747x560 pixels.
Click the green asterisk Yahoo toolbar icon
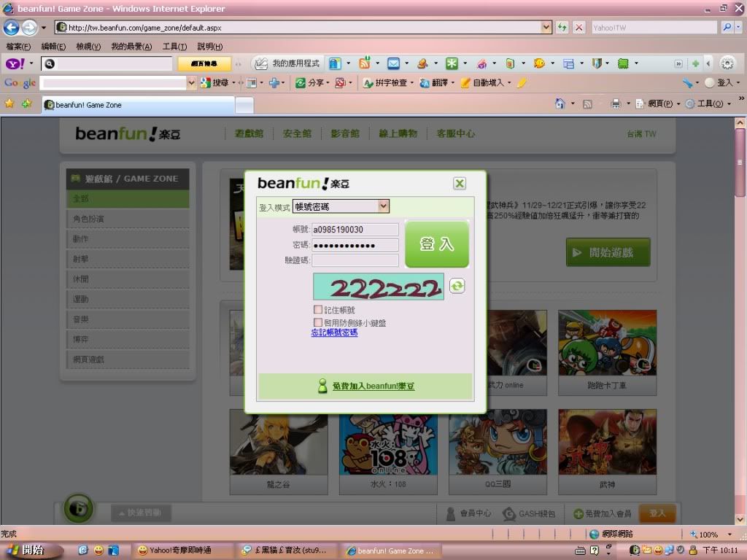click(x=452, y=63)
